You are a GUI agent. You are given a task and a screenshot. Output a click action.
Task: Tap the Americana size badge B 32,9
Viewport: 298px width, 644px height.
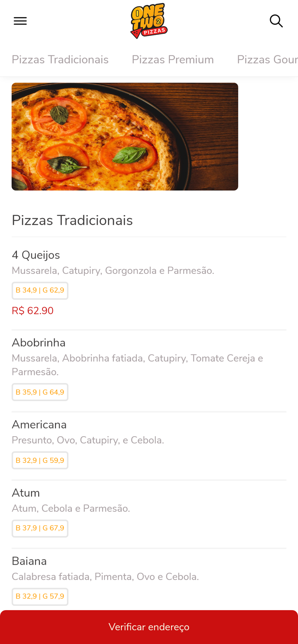(x=40, y=460)
